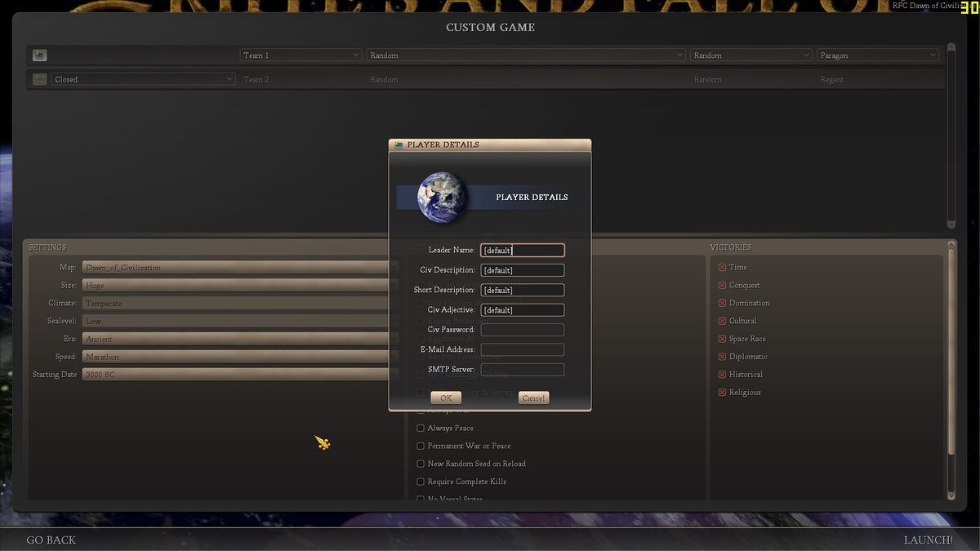980x551 pixels.
Task: Click the E-Mail Address input
Action: coord(523,349)
